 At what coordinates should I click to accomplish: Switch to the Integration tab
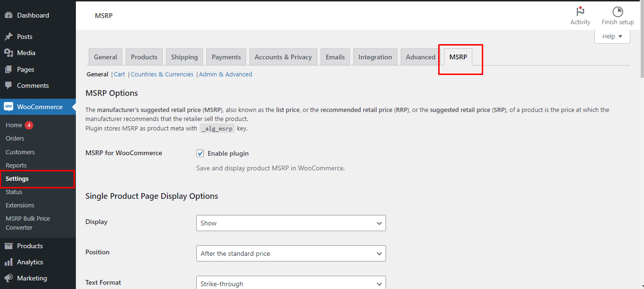point(375,57)
